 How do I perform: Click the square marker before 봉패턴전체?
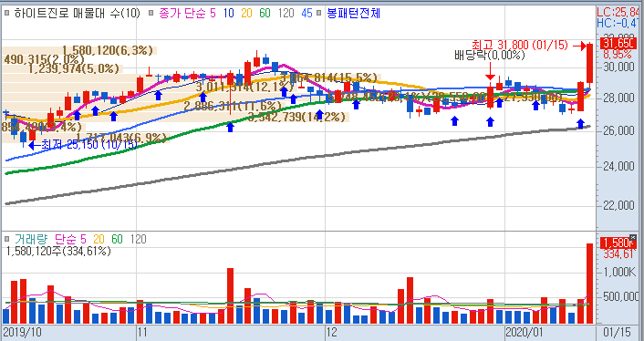(x=319, y=13)
